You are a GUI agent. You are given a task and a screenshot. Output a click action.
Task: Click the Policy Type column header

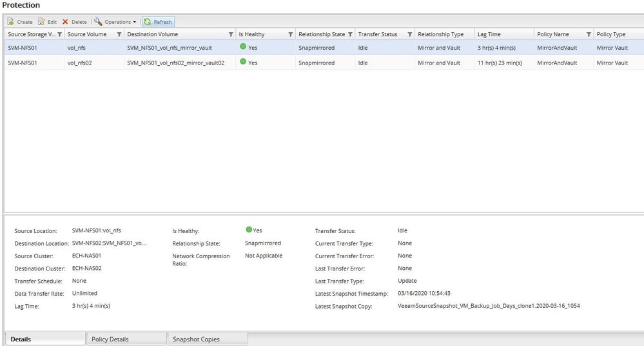click(611, 34)
